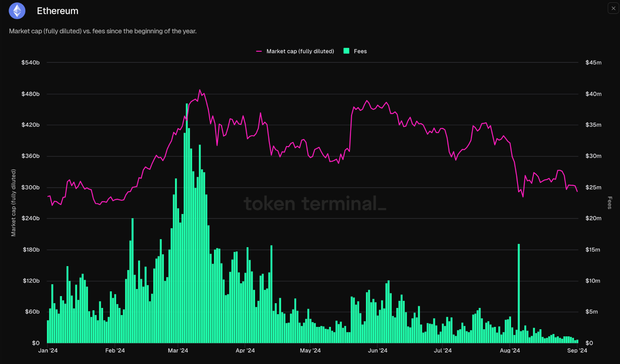Click the $300b left axis label
This screenshot has width=620, height=364.
30,187
